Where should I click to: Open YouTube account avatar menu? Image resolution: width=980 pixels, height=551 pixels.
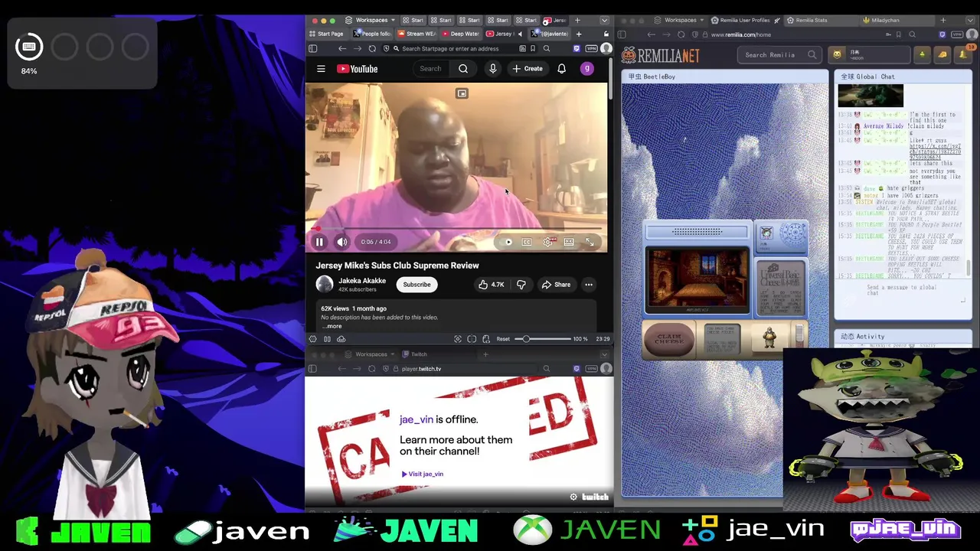click(x=586, y=69)
